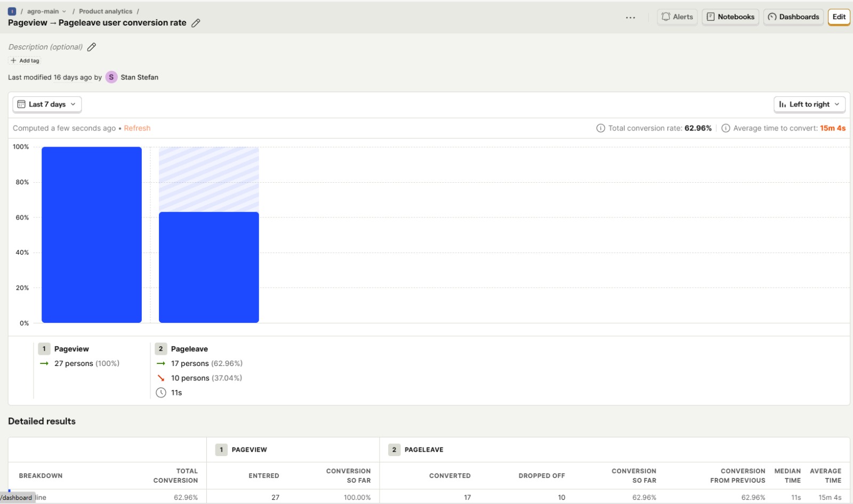Click the Pageleave step label

click(x=189, y=349)
